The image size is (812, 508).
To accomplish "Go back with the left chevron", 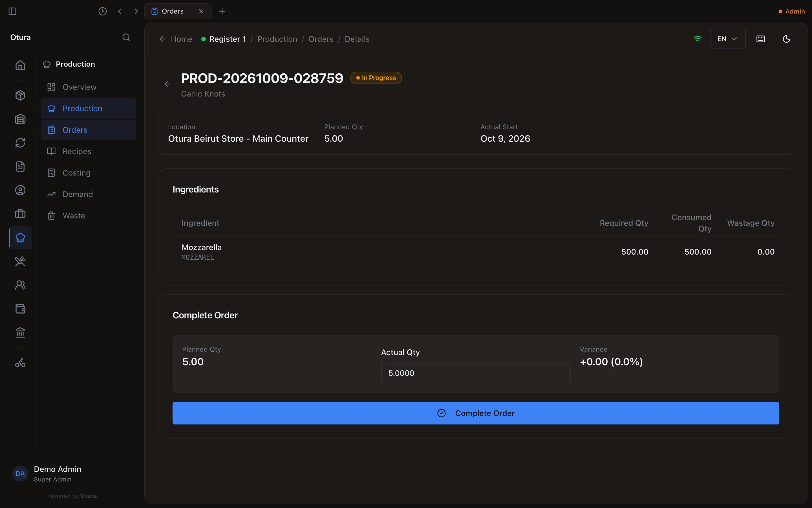I will pyautogui.click(x=120, y=11).
